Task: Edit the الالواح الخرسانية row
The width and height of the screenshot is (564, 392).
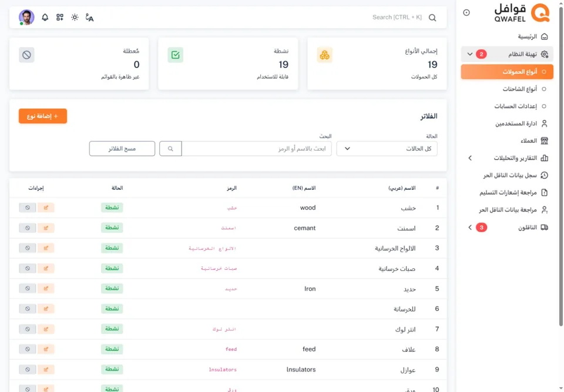Action: (x=46, y=248)
